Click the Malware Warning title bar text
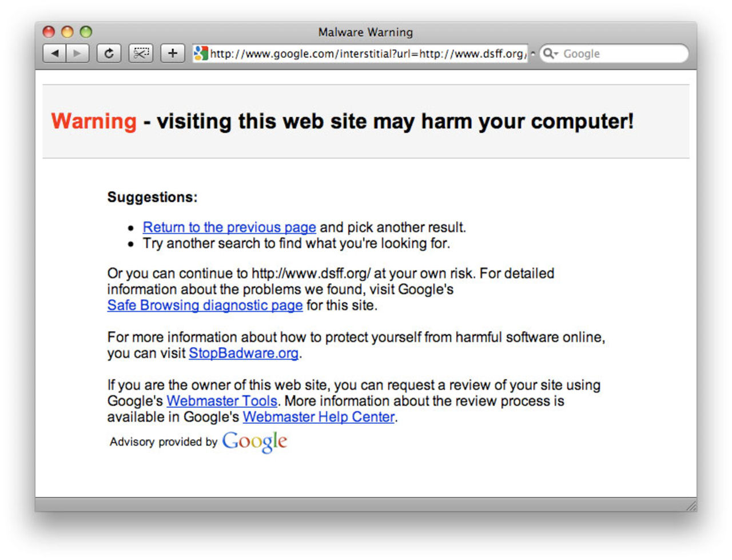This screenshot has width=732, height=560. pos(365,32)
